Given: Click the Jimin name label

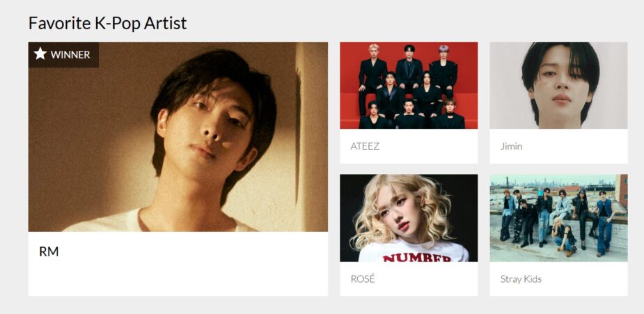Looking at the screenshot, I should pyautogui.click(x=511, y=146).
